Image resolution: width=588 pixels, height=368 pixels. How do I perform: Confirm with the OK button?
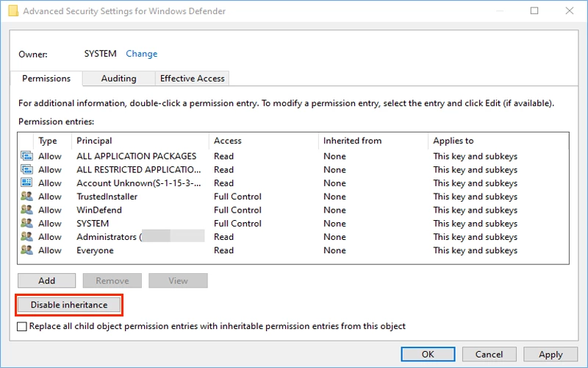point(428,354)
